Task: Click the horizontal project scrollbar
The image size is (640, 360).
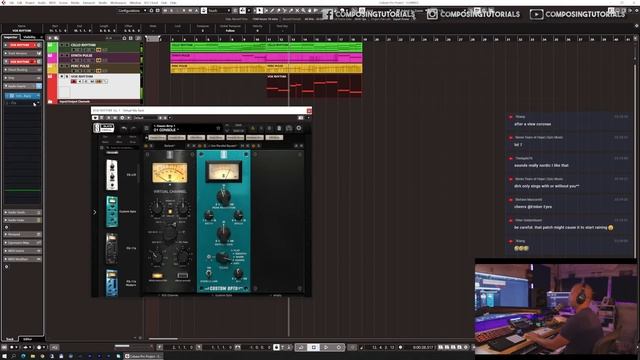Action: pos(163,338)
